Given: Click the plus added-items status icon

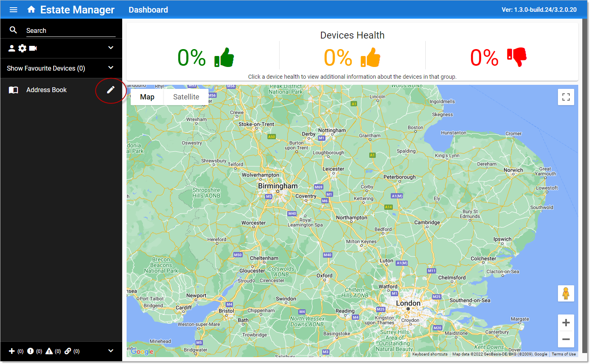Looking at the screenshot, I should pyautogui.click(x=12, y=351).
